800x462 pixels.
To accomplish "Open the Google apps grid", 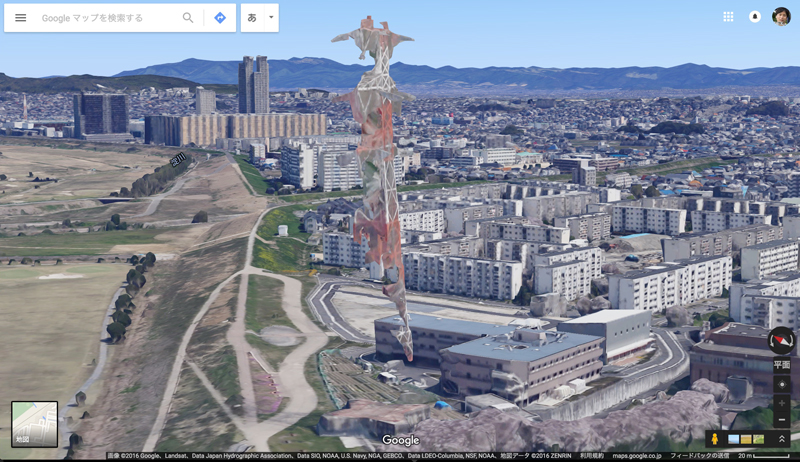I will [x=728, y=17].
